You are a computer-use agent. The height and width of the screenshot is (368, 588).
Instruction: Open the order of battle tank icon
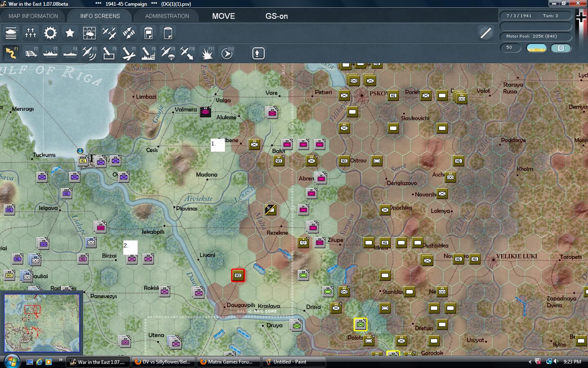[x=11, y=33]
